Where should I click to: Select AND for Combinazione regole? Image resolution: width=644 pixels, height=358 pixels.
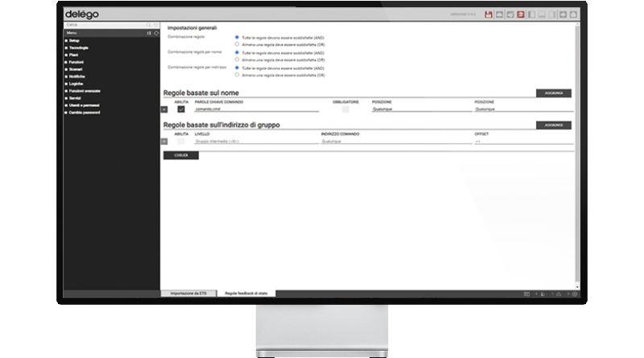tap(237, 37)
